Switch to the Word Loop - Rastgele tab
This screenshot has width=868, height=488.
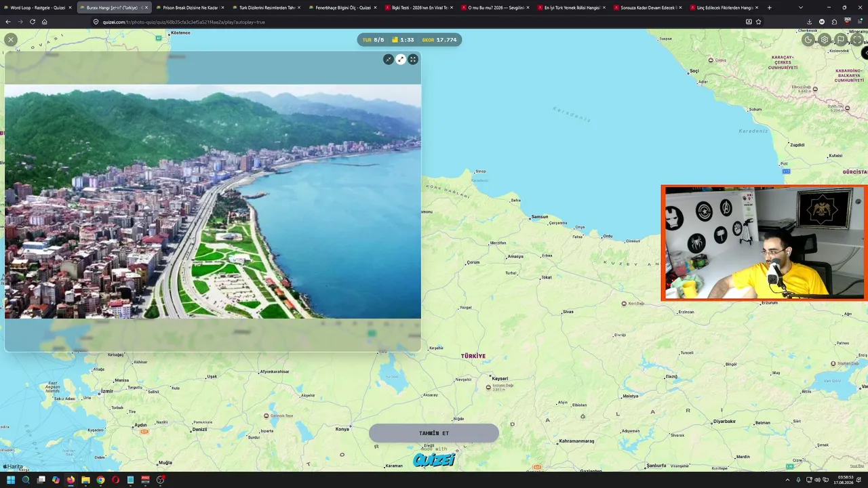[38, 7]
